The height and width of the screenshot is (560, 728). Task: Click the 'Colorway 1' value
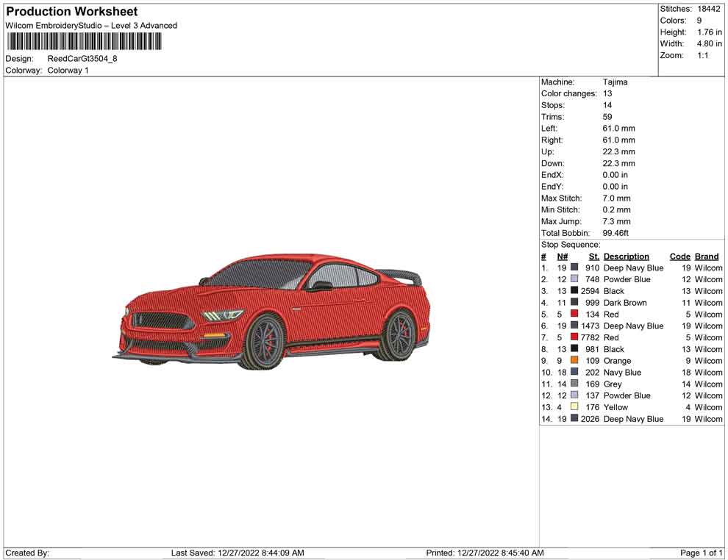68,71
